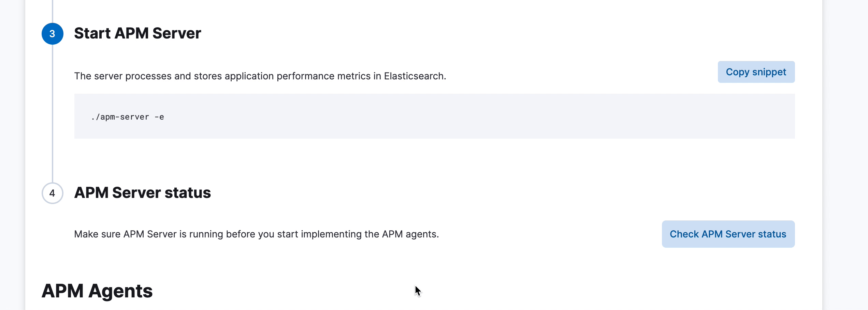Click the Copy snippet button label

pyautogui.click(x=756, y=72)
